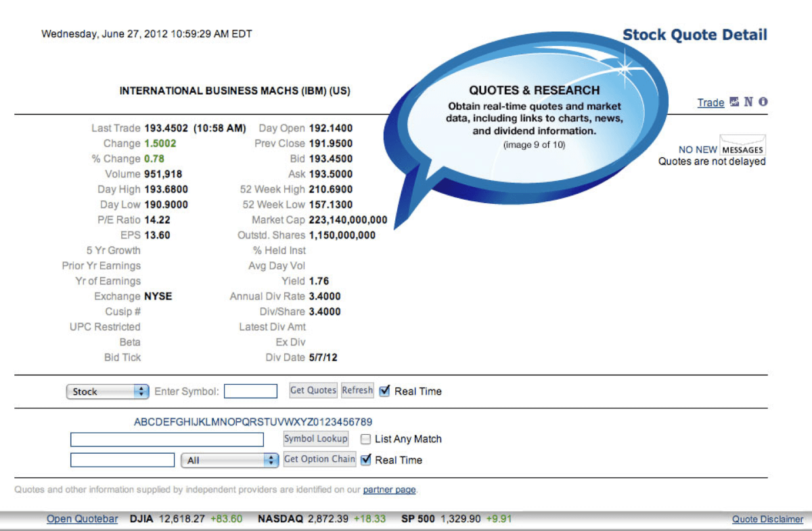Click the Symbol Lookup button
Image resolution: width=812 pixels, height=531 pixels.
(x=316, y=439)
